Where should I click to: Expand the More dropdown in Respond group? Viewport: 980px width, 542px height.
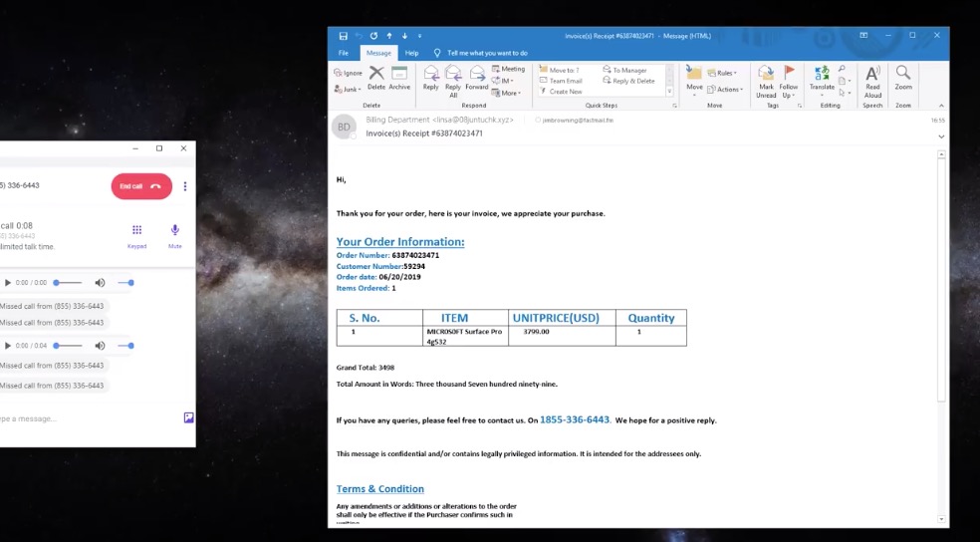(510, 93)
